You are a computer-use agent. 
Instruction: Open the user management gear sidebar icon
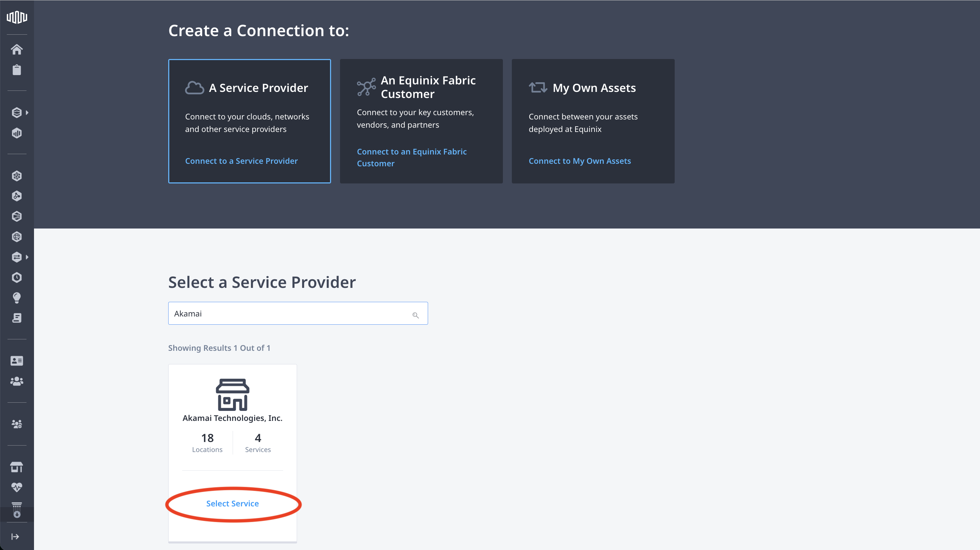[x=17, y=424]
